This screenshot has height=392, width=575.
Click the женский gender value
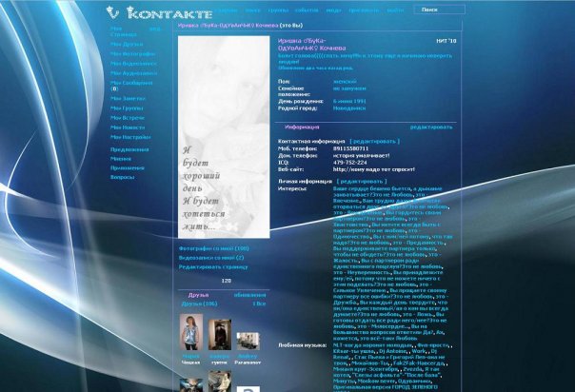pyautogui.click(x=345, y=81)
